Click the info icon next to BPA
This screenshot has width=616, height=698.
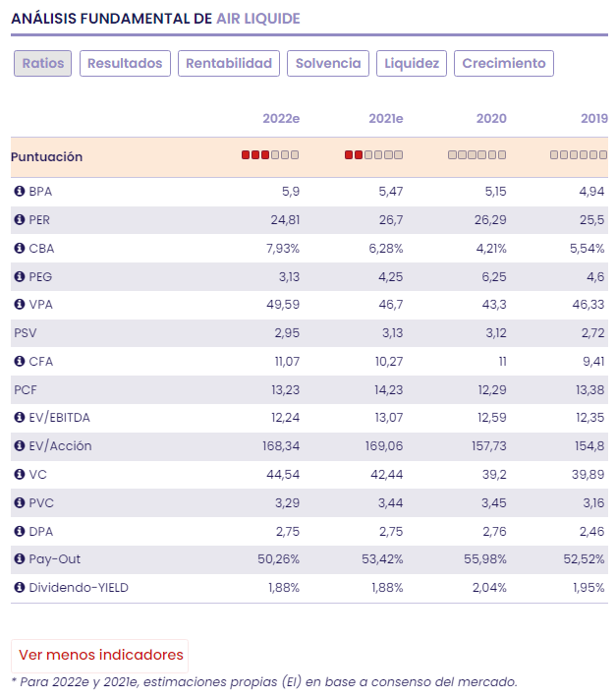19,192
